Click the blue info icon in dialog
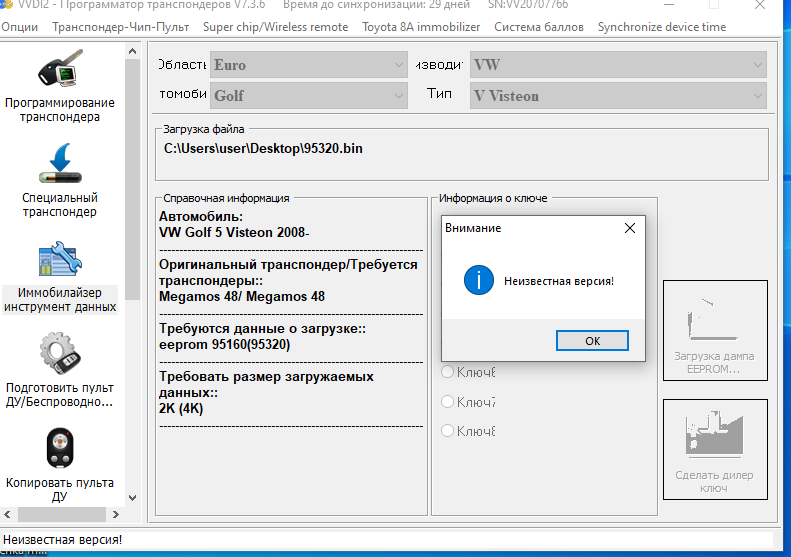Viewport: 791px width, 557px height. pyautogui.click(x=478, y=281)
